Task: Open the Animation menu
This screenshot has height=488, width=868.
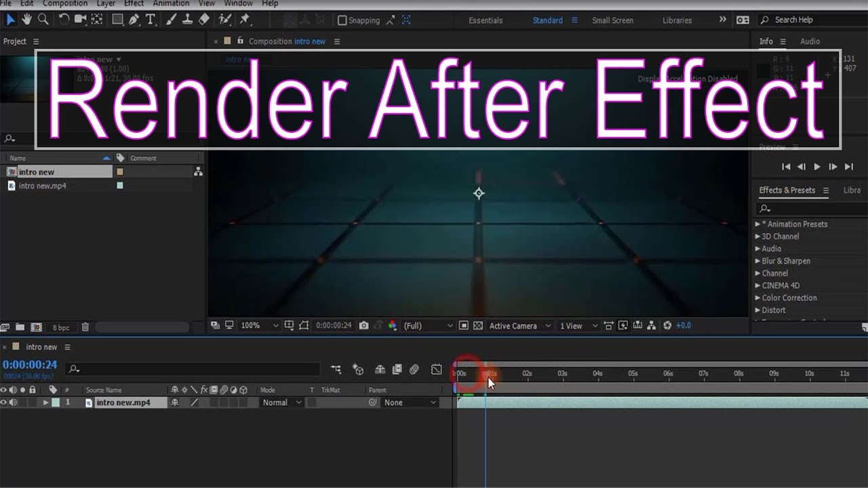Action: [x=171, y=3]
